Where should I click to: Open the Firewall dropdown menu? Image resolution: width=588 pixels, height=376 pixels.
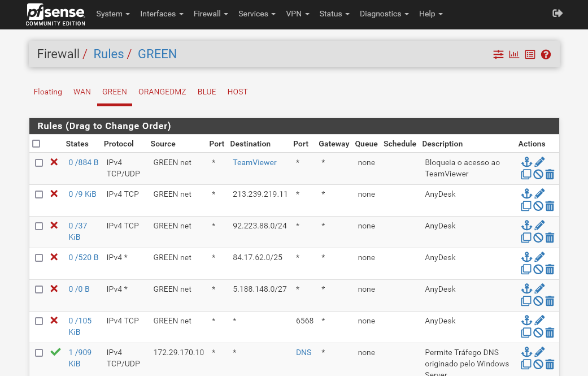point(211,14)
